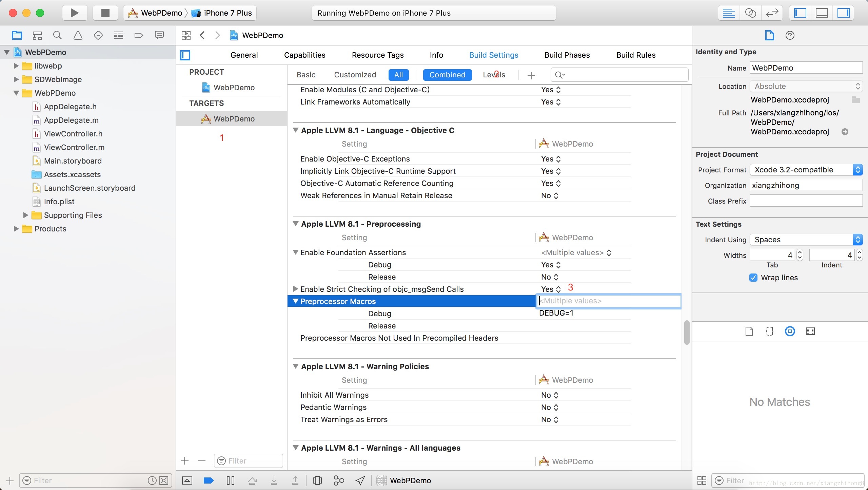Stop the running WebPDemo task
Image resolution: width=868 pixels, height=490 pixels.
coord(105,13)
